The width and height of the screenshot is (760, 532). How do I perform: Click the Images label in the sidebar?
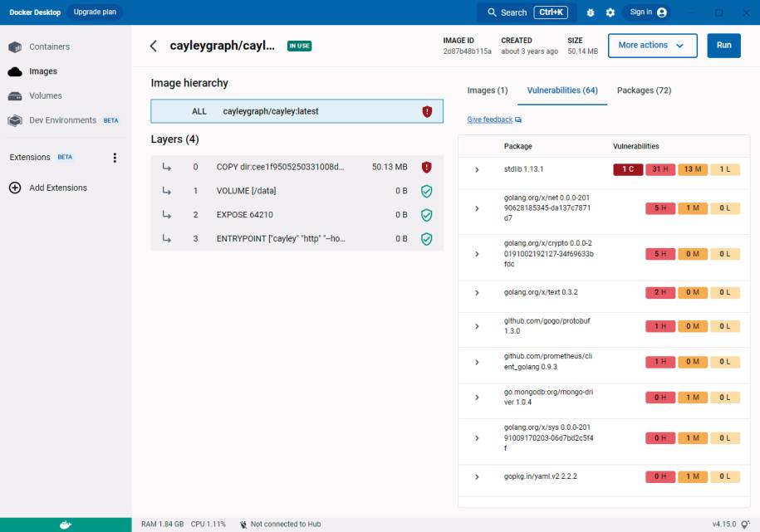pos(43,71)
